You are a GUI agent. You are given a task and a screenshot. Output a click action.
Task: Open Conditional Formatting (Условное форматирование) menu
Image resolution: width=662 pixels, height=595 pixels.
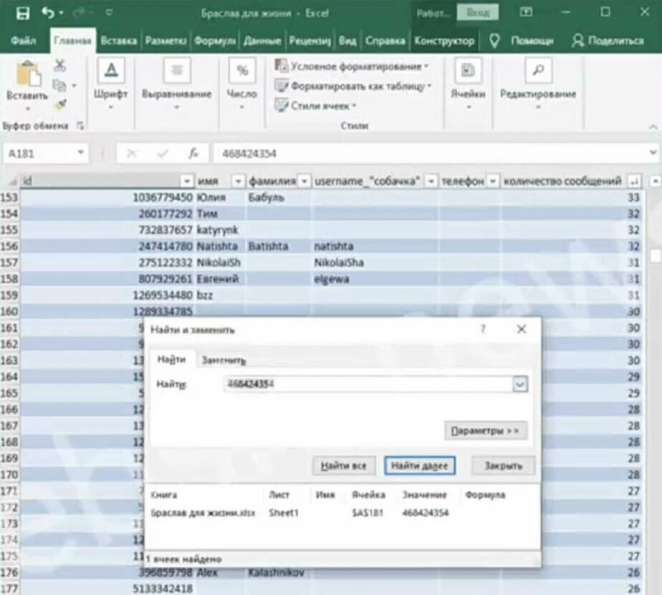point(351,66)
